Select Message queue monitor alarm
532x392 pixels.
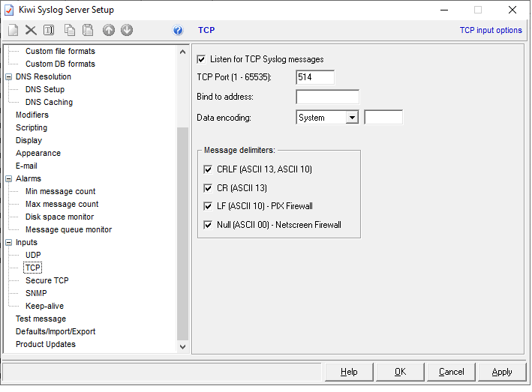pyautogui.click(x=68, y=229)
